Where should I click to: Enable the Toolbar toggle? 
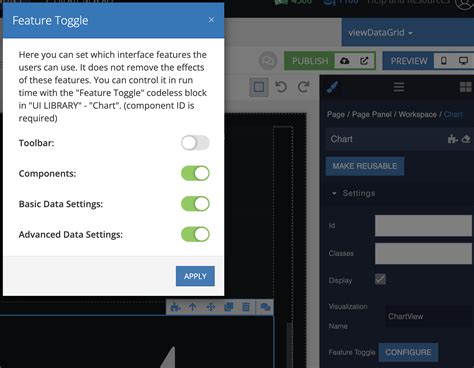coord(195,143)
